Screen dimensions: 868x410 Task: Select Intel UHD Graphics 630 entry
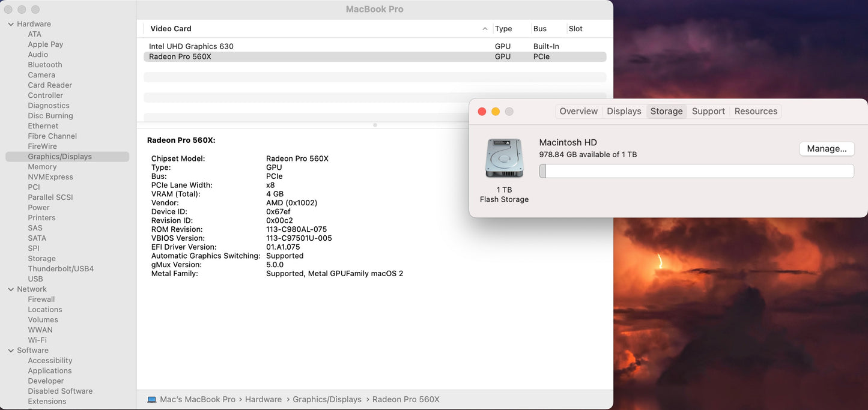tap(191, 46)
